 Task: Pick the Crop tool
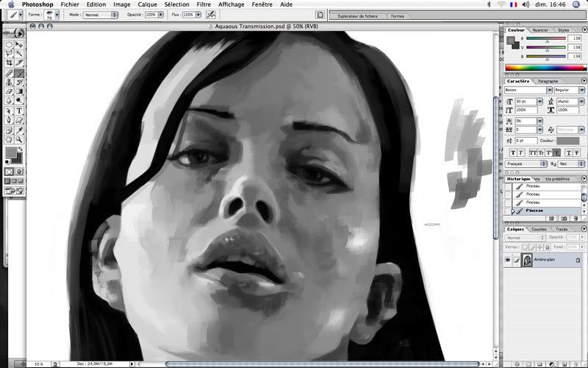(9, 63)
